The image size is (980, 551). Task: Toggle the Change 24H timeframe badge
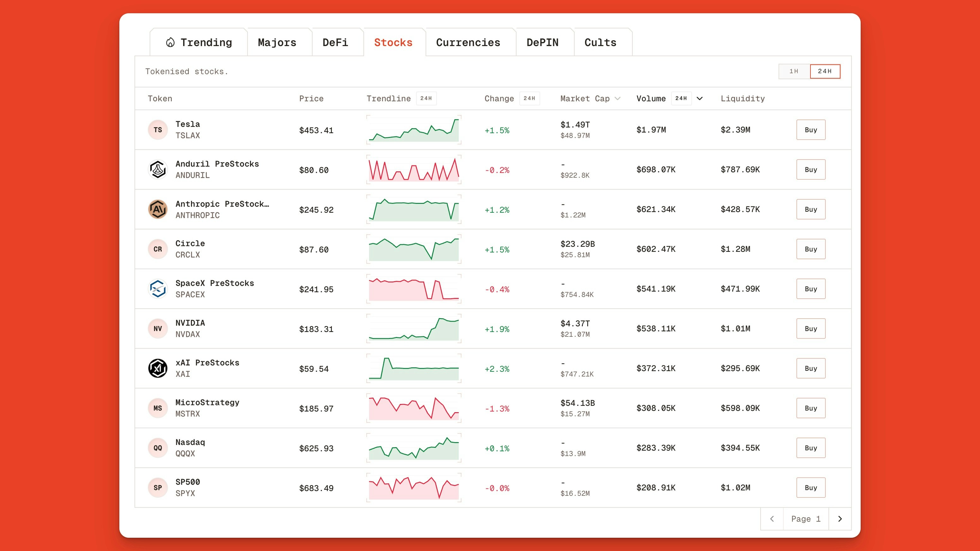[x=529, y=98]
